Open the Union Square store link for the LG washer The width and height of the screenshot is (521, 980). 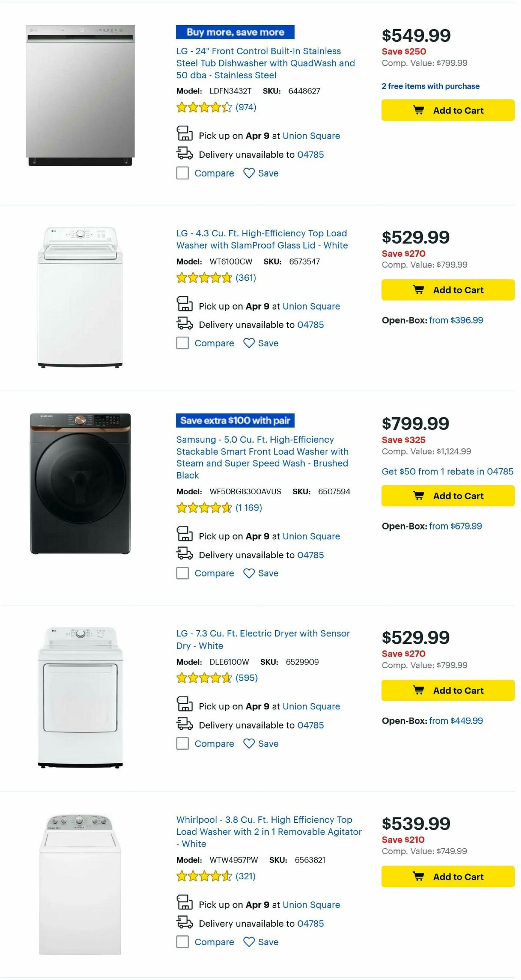[311, 306]
